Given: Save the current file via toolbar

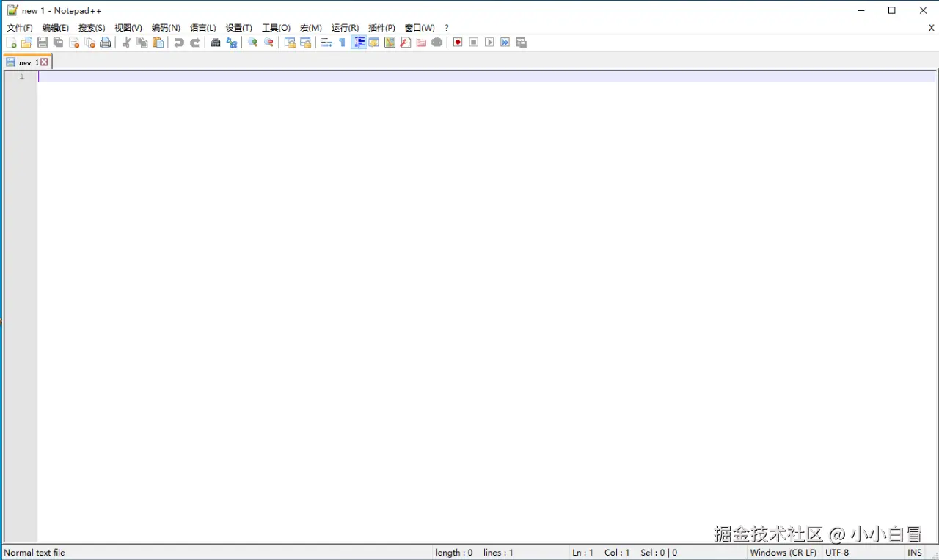Looking at the screenshot, I should 43,43.
